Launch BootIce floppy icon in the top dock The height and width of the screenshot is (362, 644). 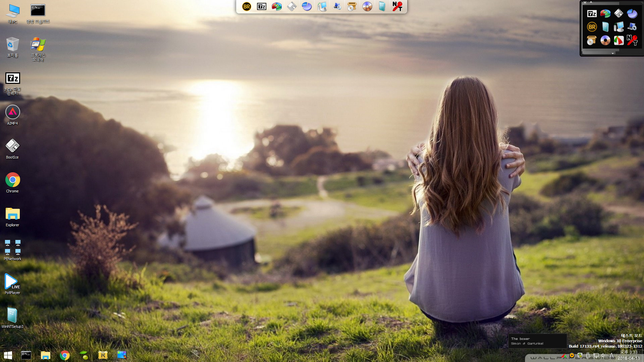coord(292,6)
